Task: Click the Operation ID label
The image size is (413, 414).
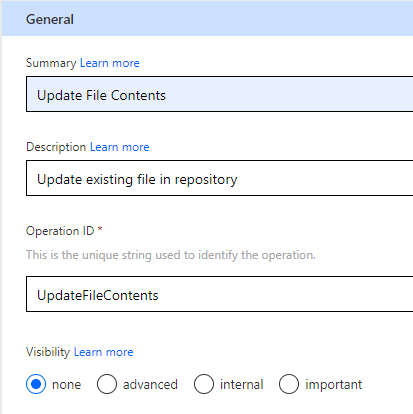Action: (x=60, y=231)
